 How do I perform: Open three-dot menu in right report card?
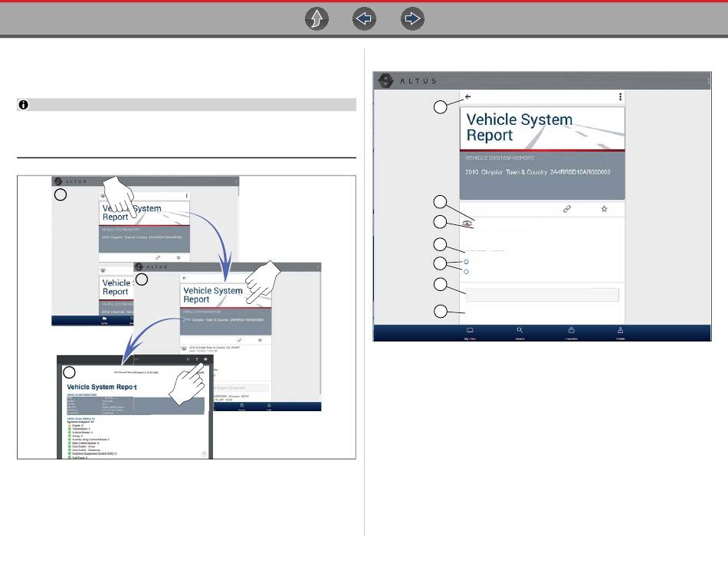[618, 97]
